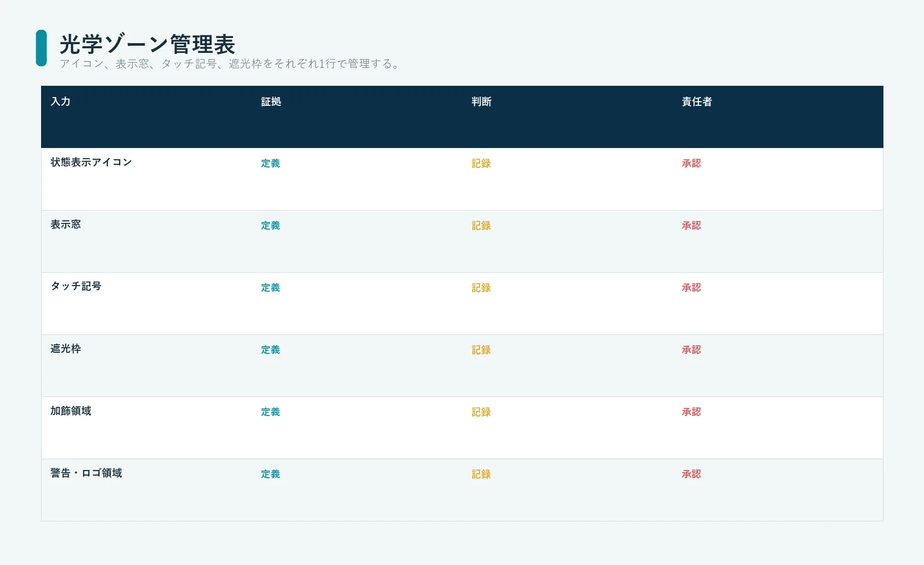Select the 警告・ロゴ領域 row label

86,473
